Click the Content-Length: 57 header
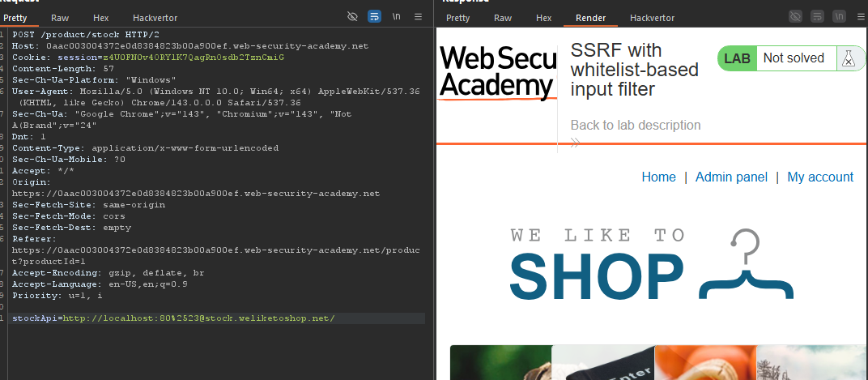This screenshot has height=380, width=868. coord(62,69)
